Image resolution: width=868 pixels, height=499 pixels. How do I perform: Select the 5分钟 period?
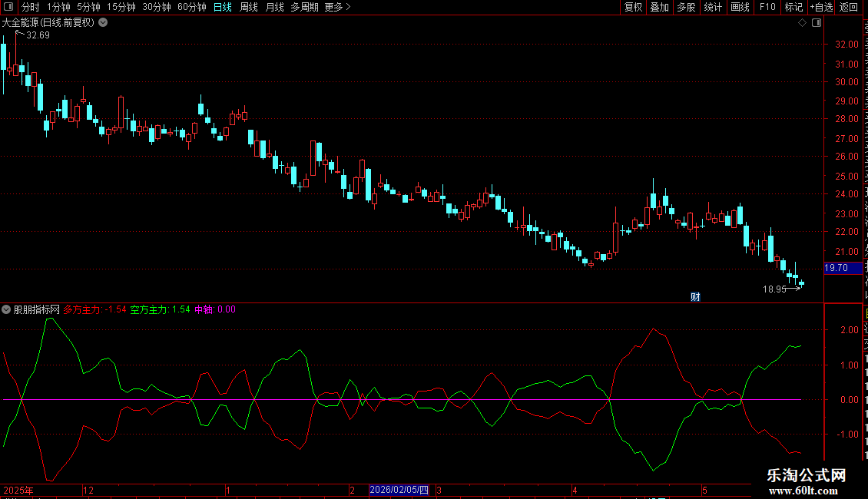coord(88,7)
